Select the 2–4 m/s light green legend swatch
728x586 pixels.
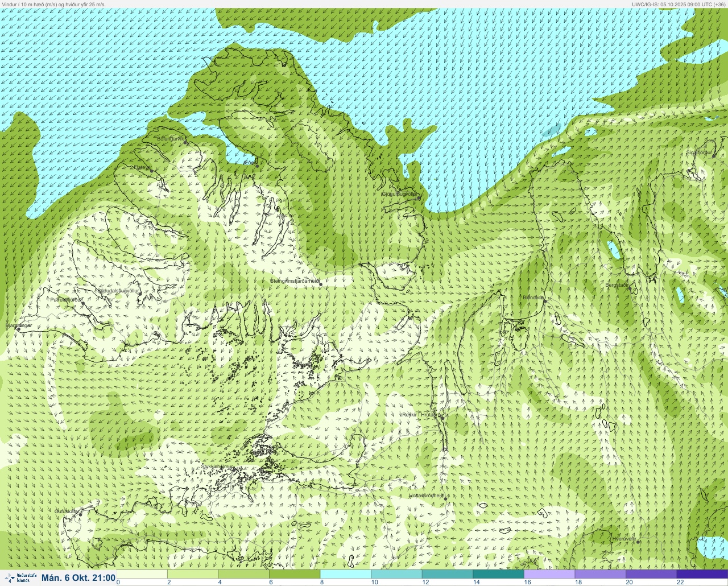[x=193, y=574]
